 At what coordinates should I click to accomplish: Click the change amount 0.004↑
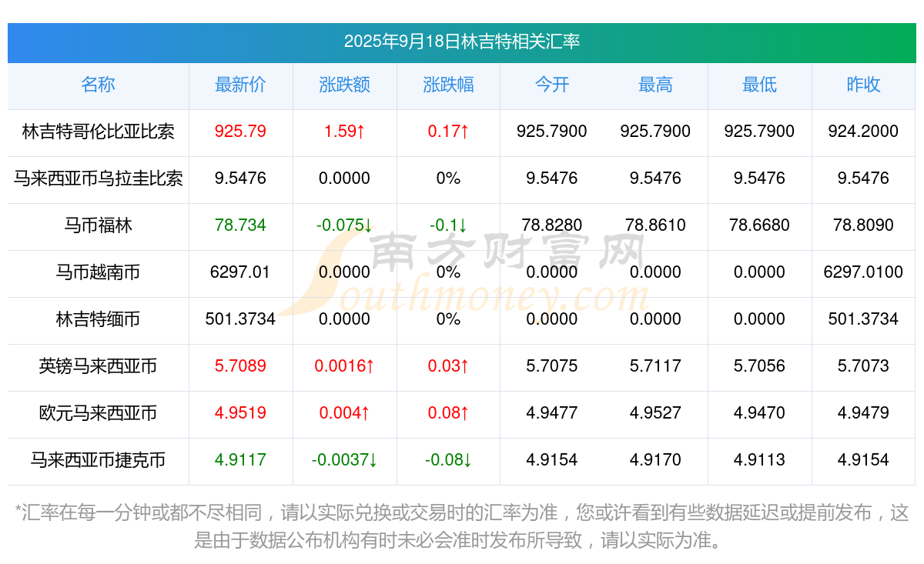click(x=344, y=413)
